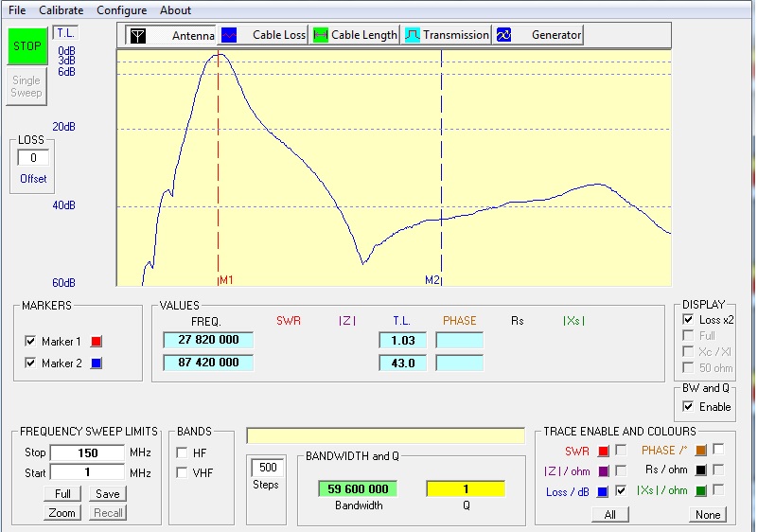Select the Generator mode icon
The width and height of the screenshot is (758, 532).
(x=504, y=35)
